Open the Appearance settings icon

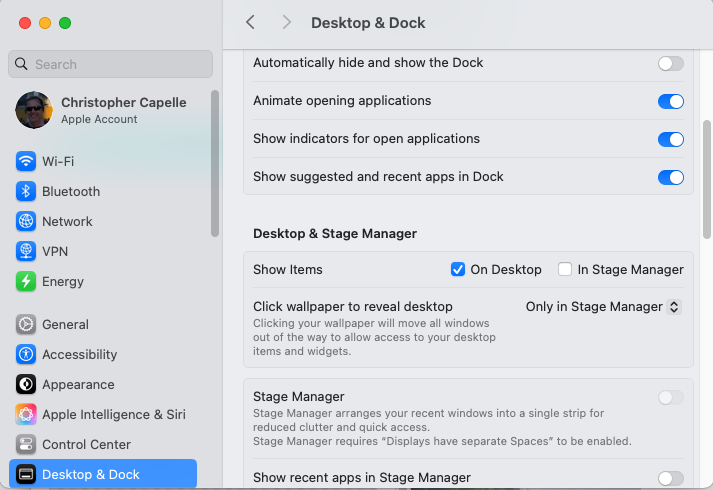[x=26, y=384]
